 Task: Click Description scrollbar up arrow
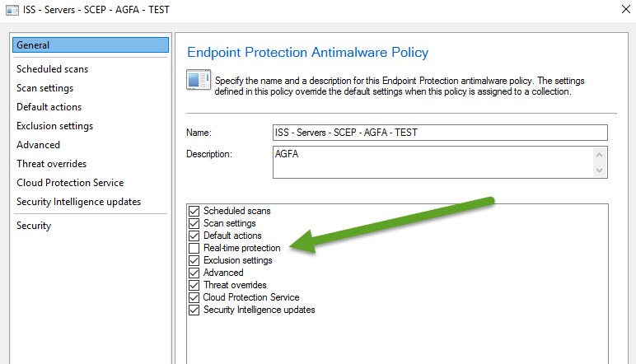[x=600, y=155]
